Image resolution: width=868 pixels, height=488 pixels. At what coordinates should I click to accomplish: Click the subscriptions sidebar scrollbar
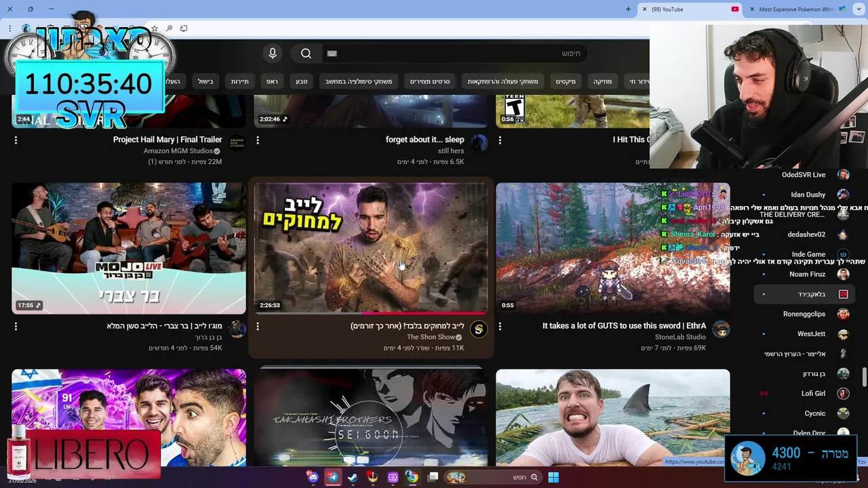click(x=864, y=378)
